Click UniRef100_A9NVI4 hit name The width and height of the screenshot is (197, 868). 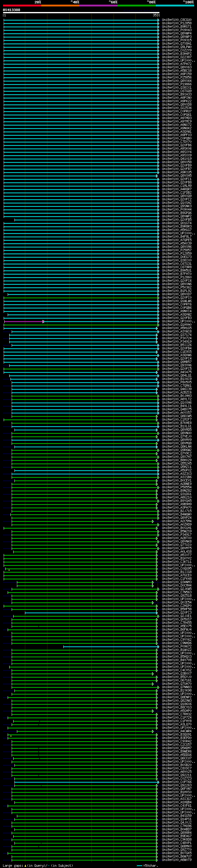coord(176,311)
